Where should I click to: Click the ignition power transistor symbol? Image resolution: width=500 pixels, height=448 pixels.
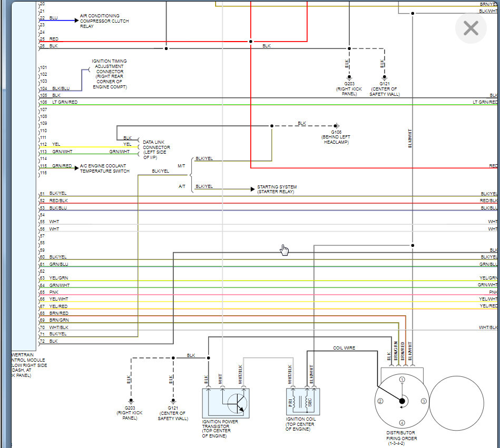point(226,403)
